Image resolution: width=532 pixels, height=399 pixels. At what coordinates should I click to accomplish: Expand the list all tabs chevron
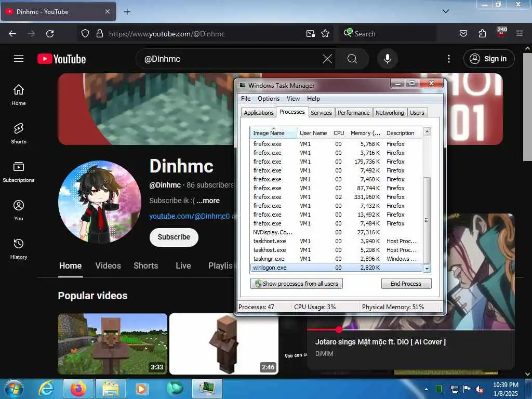(445, 11)
